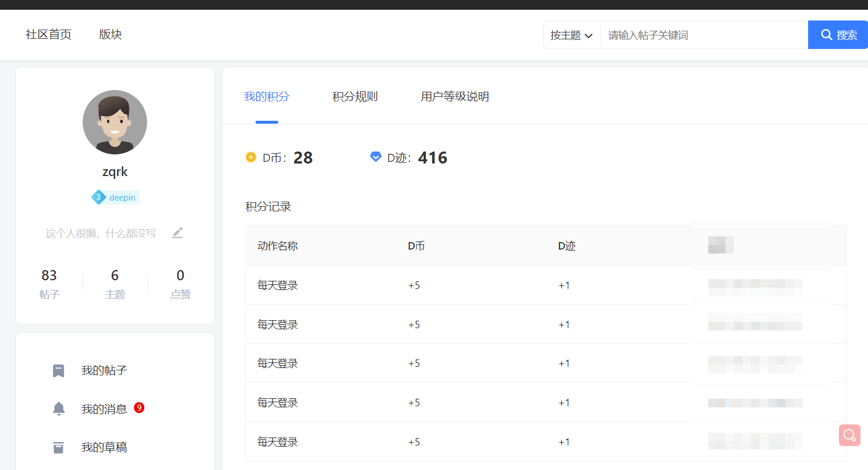Screen dimensions: 868x470
Task: Open the 按主题 search filter dropdown
Action: [x=570, y=35]
